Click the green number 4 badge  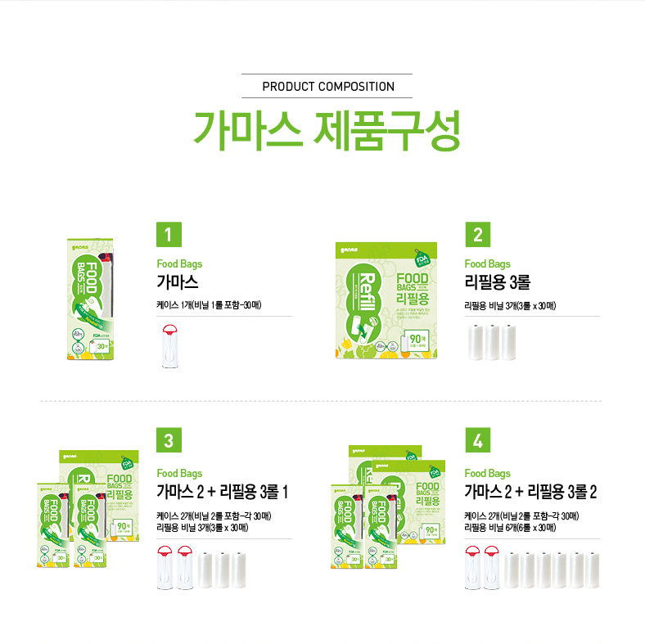pyautogui.click(x=477, y=440)
